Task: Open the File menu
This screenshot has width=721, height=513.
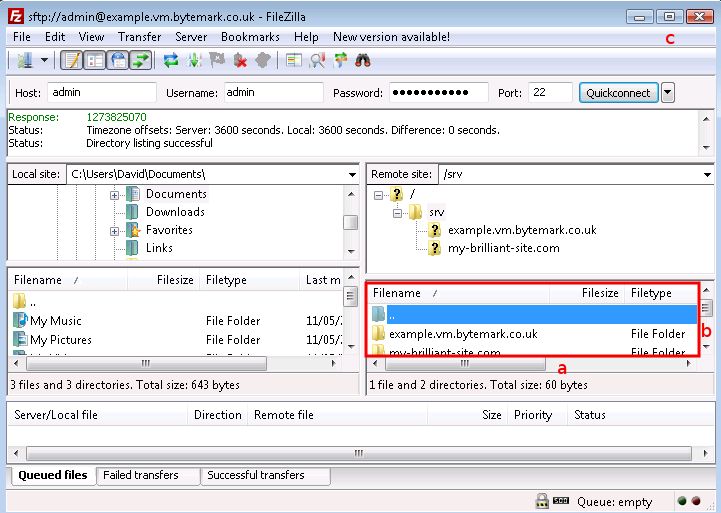Action: (x=22, y=37)
